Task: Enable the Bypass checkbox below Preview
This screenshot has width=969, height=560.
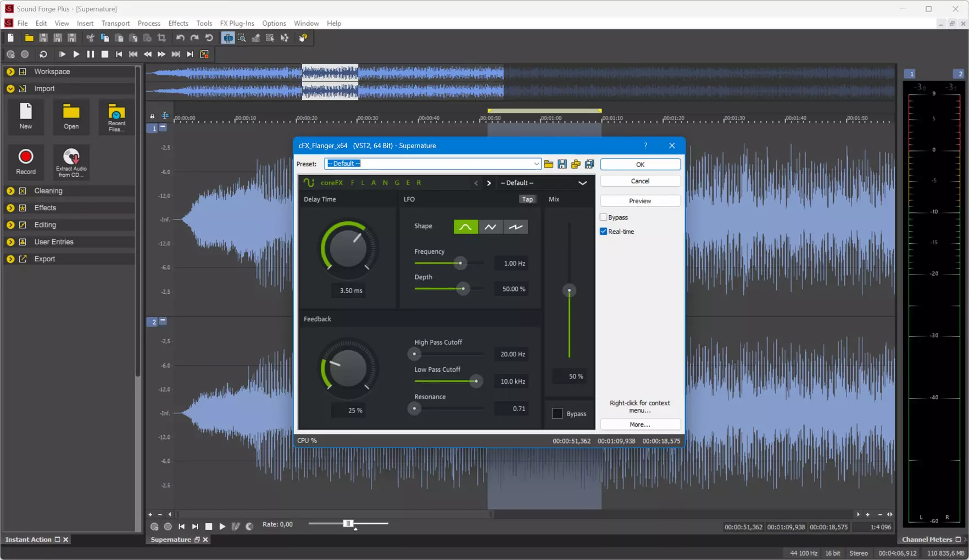Action: click(x=603, y=217)
